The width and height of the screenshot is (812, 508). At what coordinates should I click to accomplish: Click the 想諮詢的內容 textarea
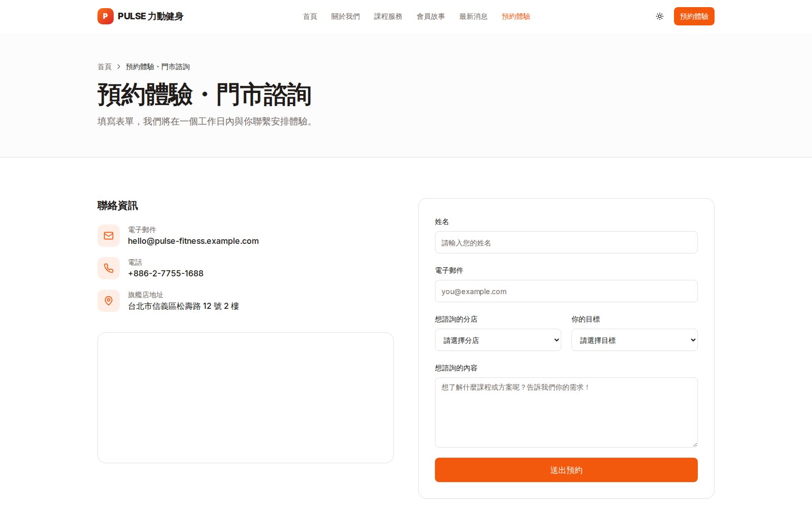[566, 412]
